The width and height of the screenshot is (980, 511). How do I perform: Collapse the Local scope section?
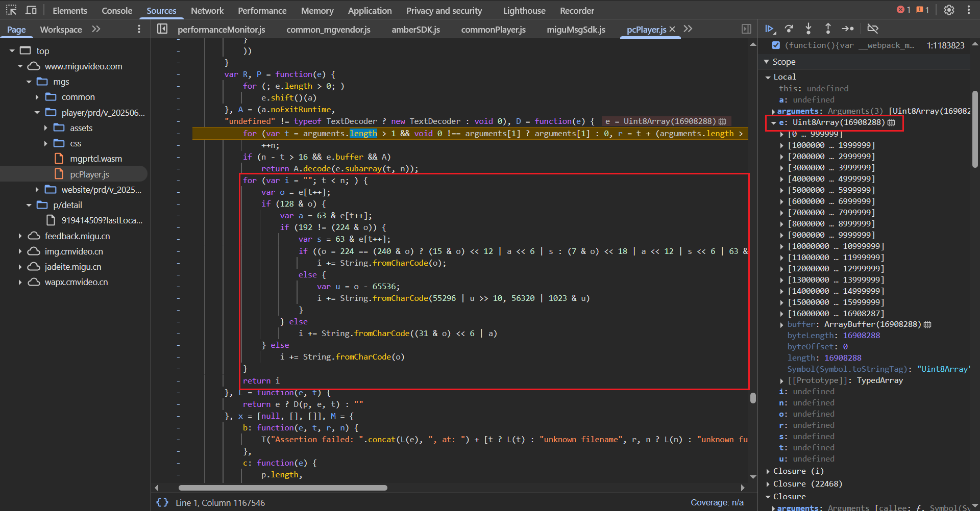[768, 77]
